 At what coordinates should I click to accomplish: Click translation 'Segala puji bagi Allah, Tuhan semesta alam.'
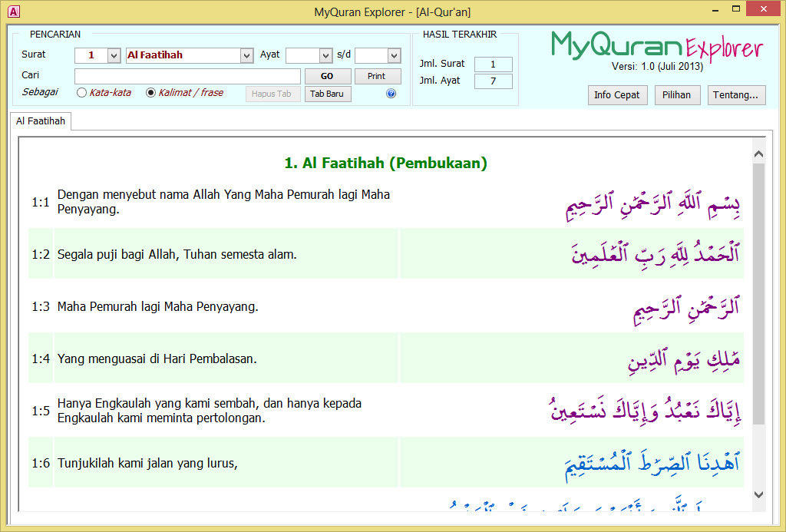(177, 255)
